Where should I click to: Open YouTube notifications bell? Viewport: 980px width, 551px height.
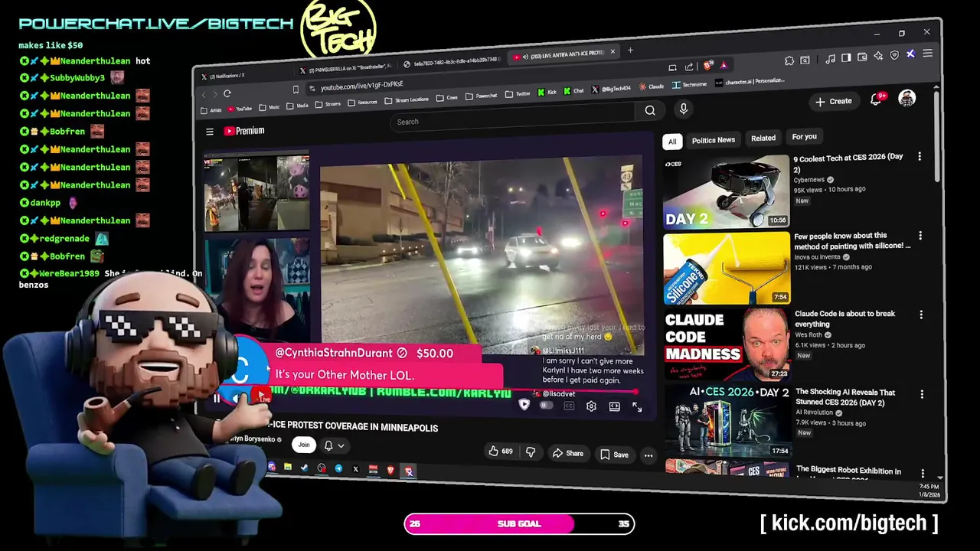(876, 100)
